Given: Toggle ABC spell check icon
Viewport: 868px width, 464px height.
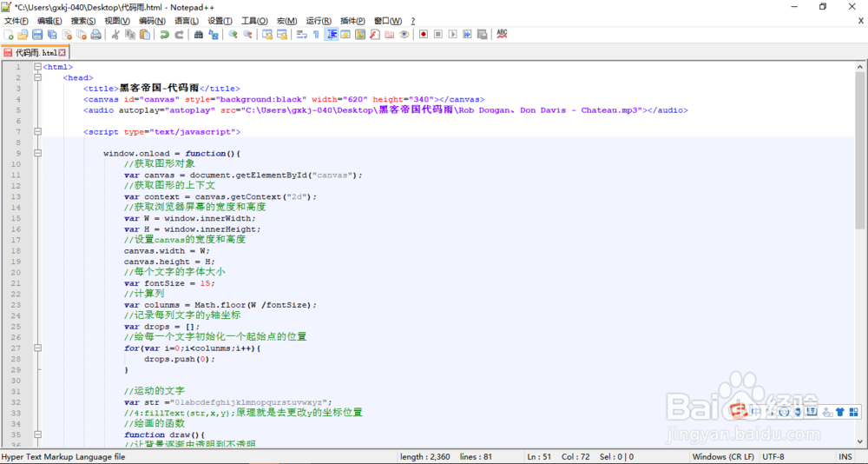Looking at the screenshot, I should 502,35.
